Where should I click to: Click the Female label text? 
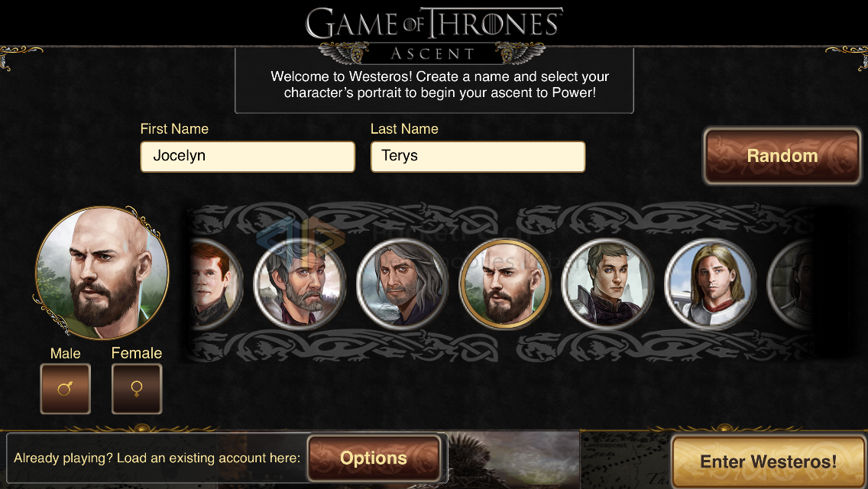[137, 353]
